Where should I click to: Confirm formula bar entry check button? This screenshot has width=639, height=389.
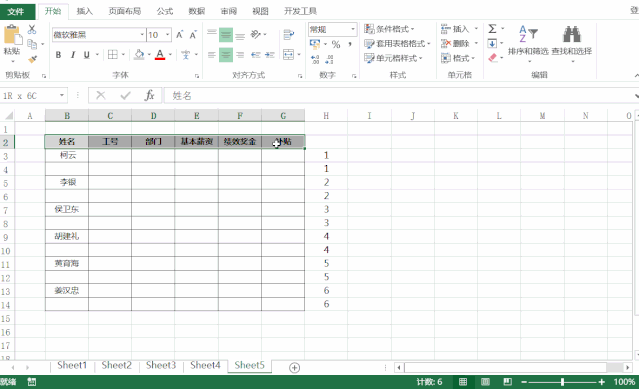coord(125,96)
